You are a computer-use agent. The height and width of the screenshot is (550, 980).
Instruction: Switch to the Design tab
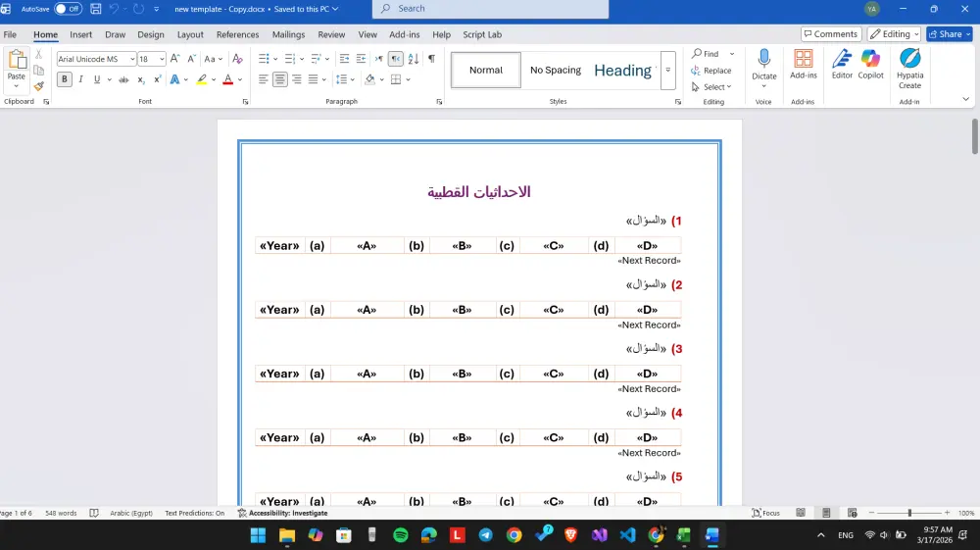point(151,34)
